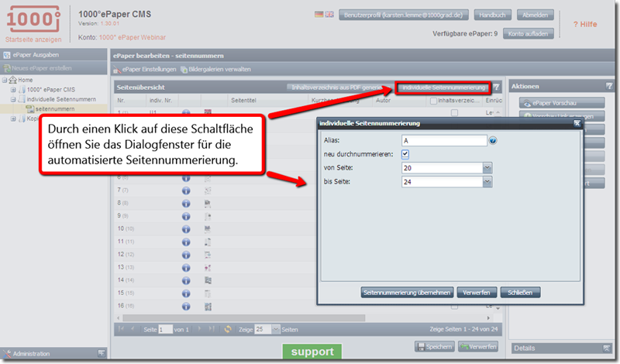Go to last page in pagination bar
The height and width of the screenshot is (364, 620).
pos(211,329)
